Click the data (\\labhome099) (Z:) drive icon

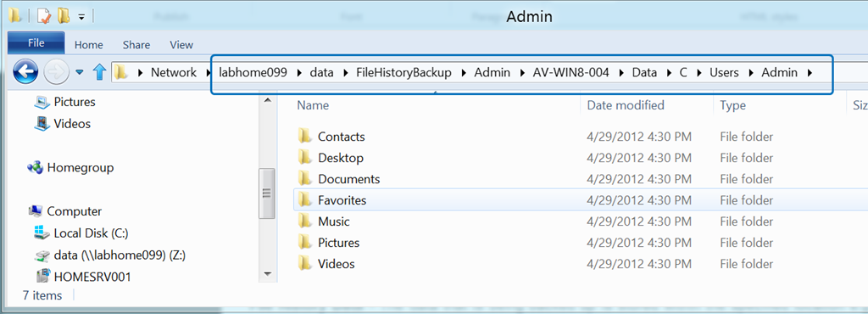point(42,255)
